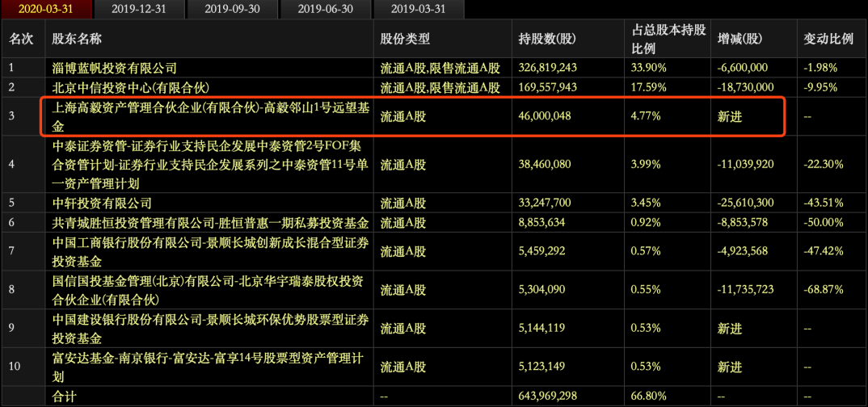Click the 17.59% ownership cell
This screenshot has width=868, height=407.
pyautogui.click(x=649, y=87)
